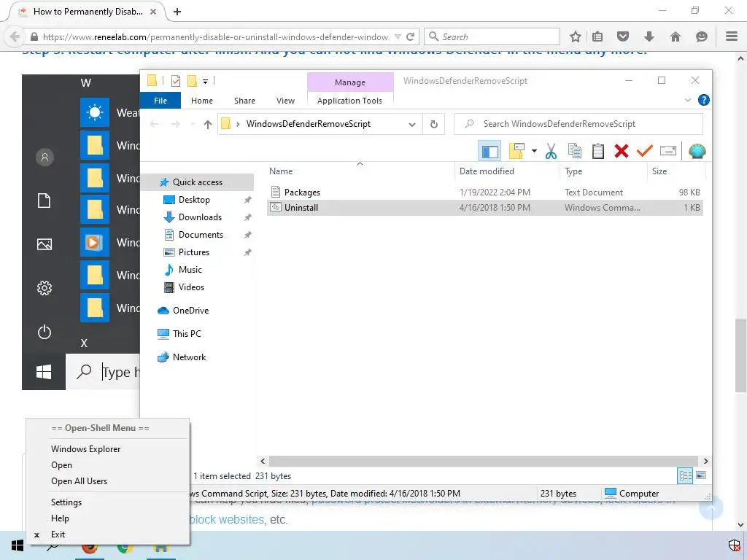Click New Folder icon in quick access toolbar
747x560 pixels.
192,81
